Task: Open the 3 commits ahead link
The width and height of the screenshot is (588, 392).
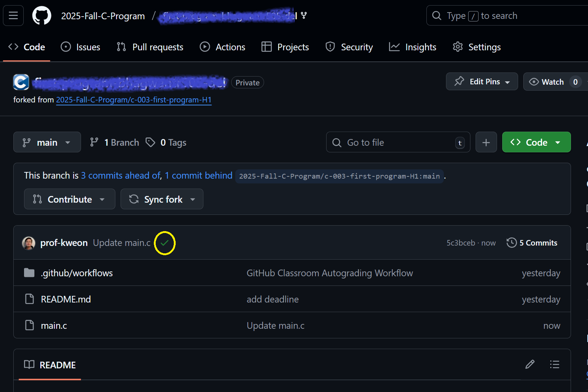Action: [x=121, y=176]
